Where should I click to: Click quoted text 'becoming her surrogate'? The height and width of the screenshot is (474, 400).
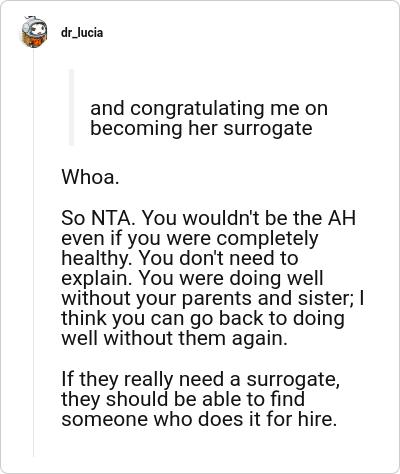pyautogui.click(x=201, y=128)
